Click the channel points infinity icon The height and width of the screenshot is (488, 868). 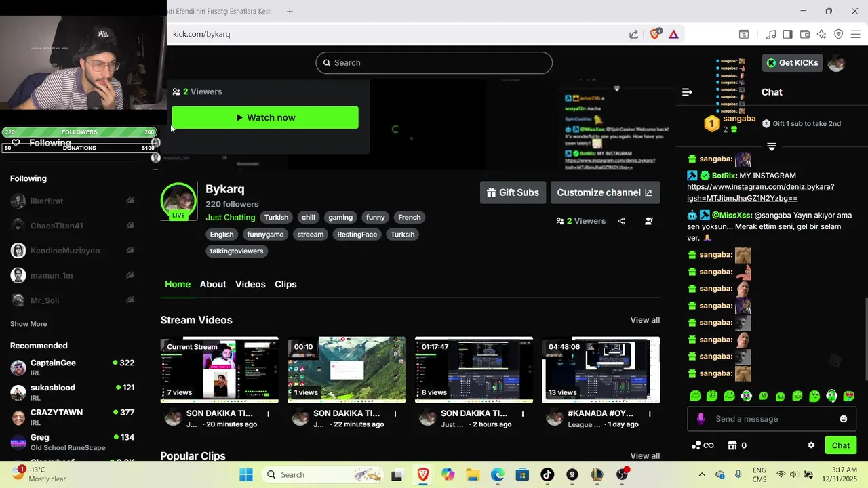702,445
